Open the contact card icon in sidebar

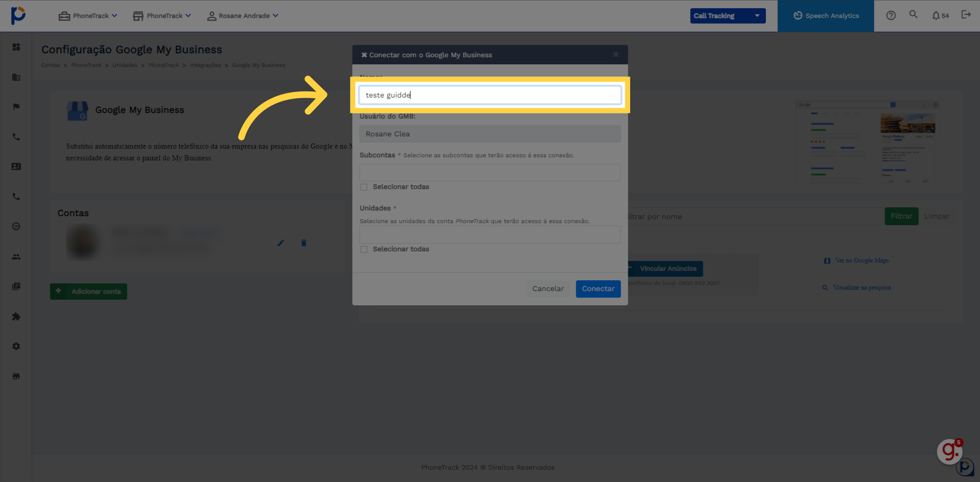pos(16,166)
